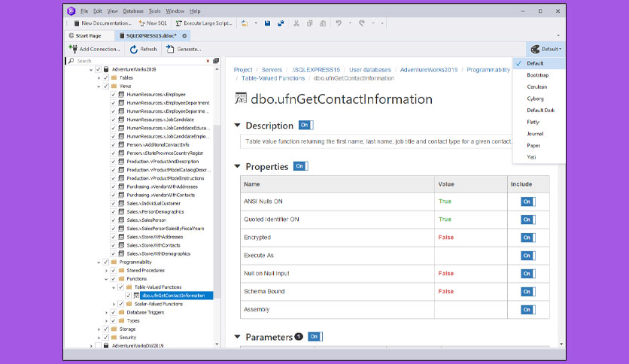Open the Database menu
The image size is (629, 364).
pyautogui.click(x=133, y=11)
